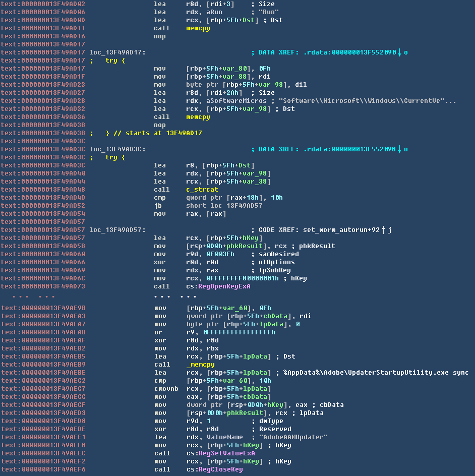Jump to the _memcpy function call
Screen dimensions: 475x476
[200, 365]
